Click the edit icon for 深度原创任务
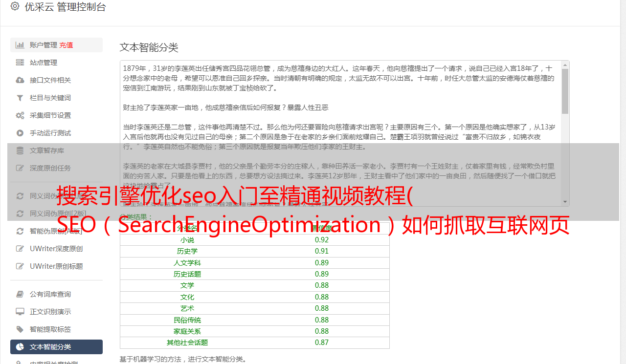This screenshot has height=364, width=626. coord(20,168)
